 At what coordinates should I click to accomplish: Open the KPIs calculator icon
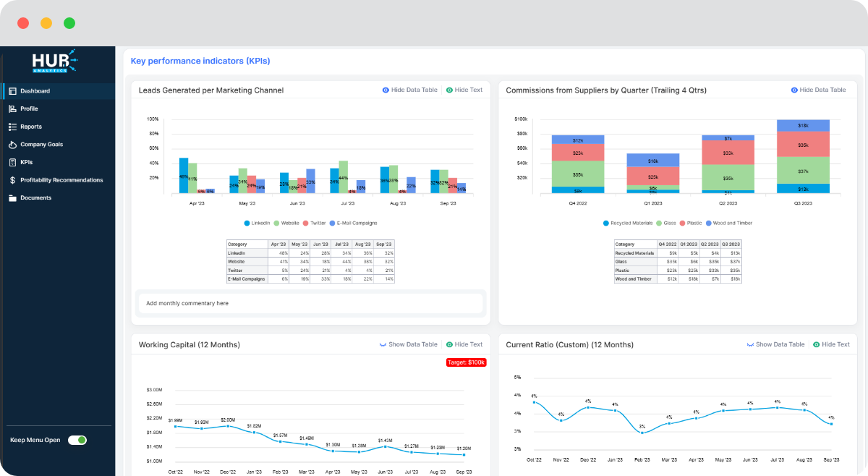(x=13, y=162)
